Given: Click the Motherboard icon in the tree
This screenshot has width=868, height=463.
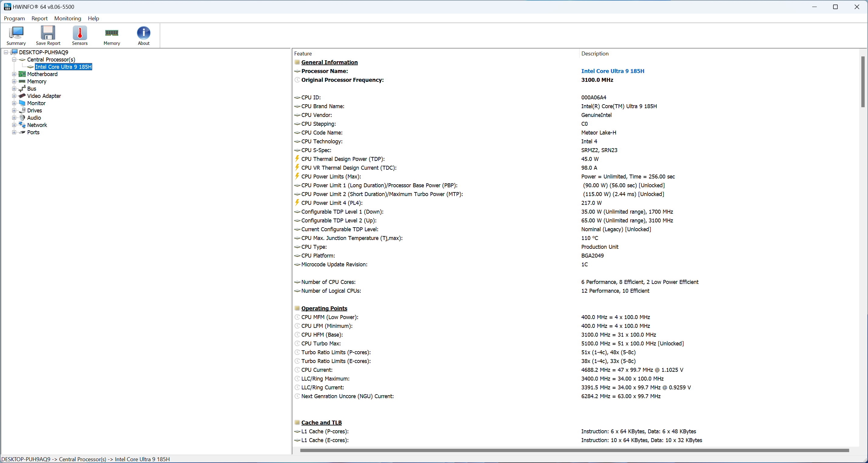Looking at the screenshot, I should (22, 74).
